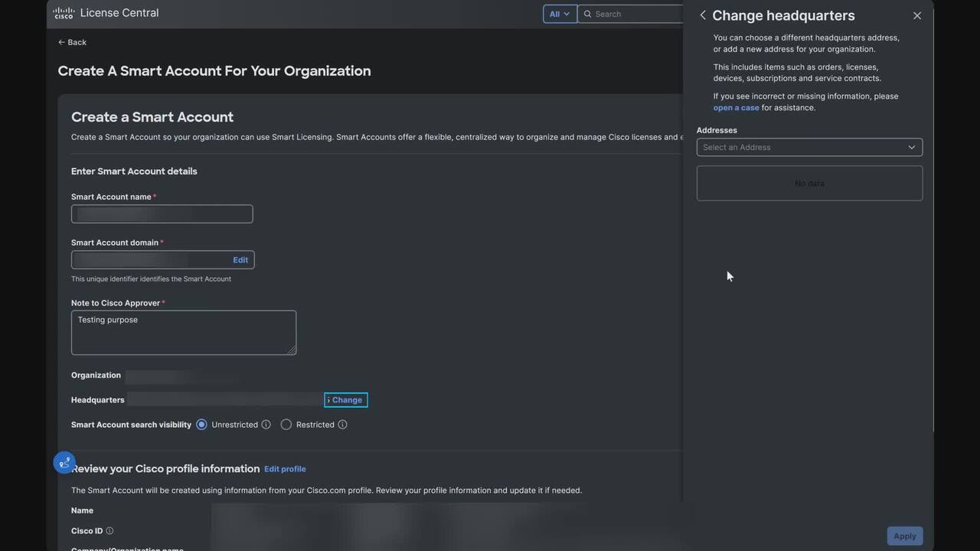Click info icon beside Unrestricted option
The width and height of the screenshot is (980, 551).
click(x=266, y=425)
